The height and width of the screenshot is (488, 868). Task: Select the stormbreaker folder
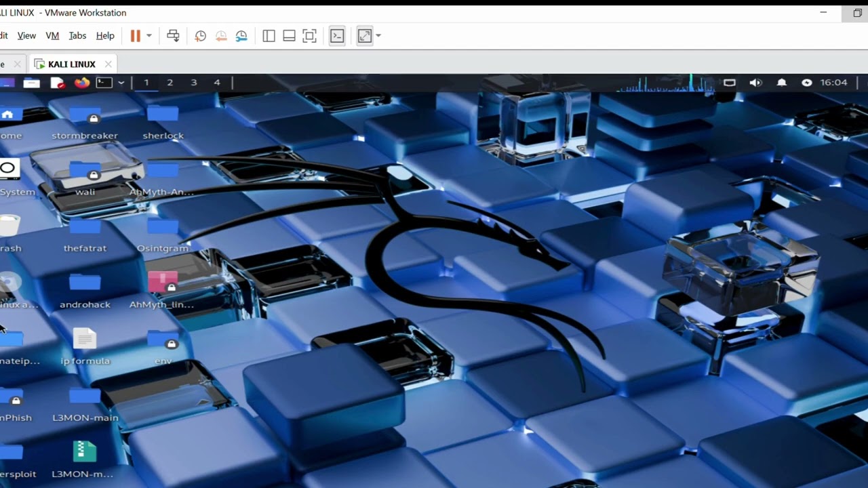click(x=85, y=122)
